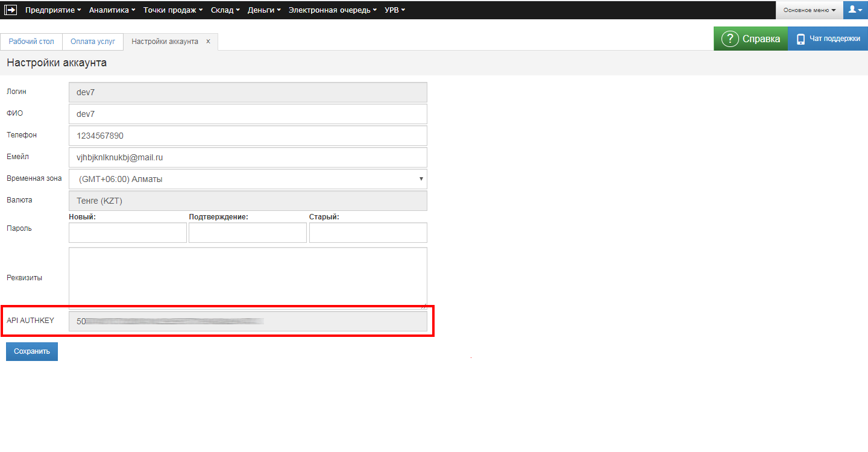868x452 pixels.
Task: Click inside the Реквизиты text area
Action: click(248, 277)
